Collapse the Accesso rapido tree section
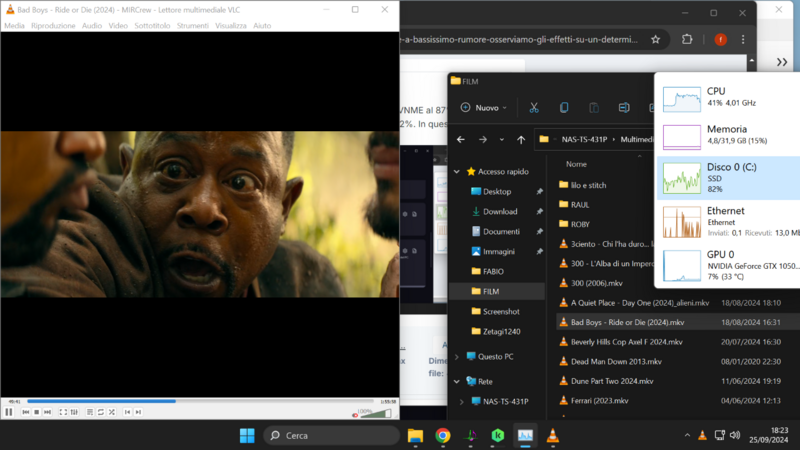 point(458,171)
